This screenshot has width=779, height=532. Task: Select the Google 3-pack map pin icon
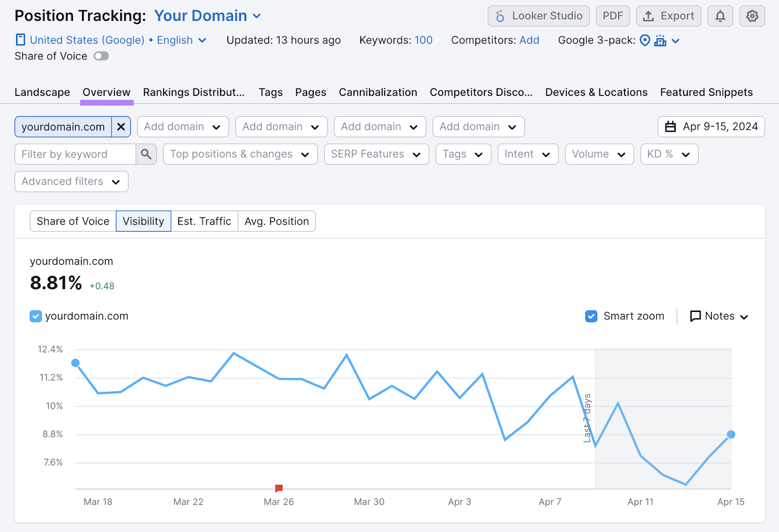(x=645, y=40)
